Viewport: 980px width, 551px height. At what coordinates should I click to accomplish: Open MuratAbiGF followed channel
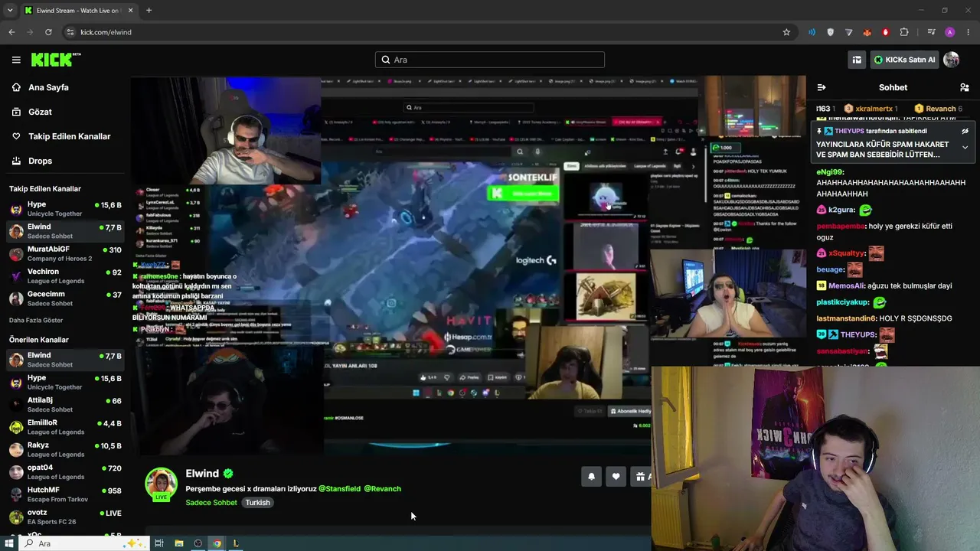[65, 253]
